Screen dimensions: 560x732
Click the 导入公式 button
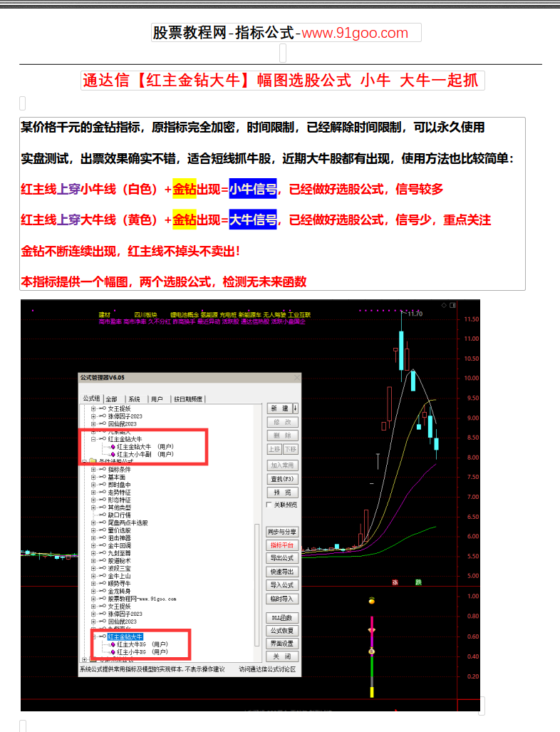pyautogui.click(x=282, y=585)
